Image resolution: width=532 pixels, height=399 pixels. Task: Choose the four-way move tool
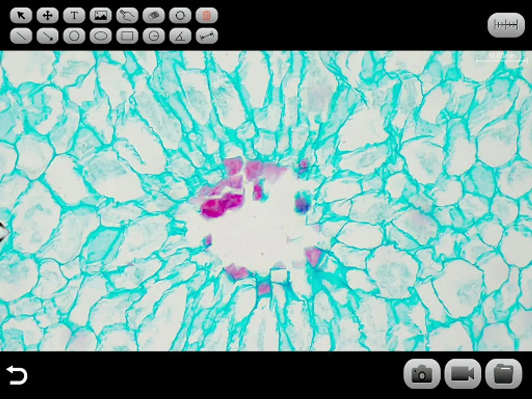coord(47,16)
